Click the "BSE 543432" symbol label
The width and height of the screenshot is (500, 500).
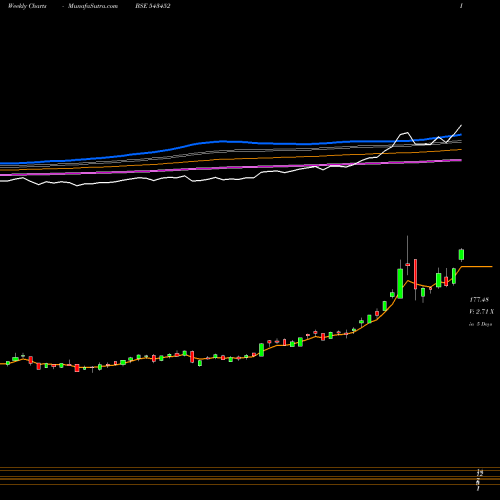pos(153,6)
